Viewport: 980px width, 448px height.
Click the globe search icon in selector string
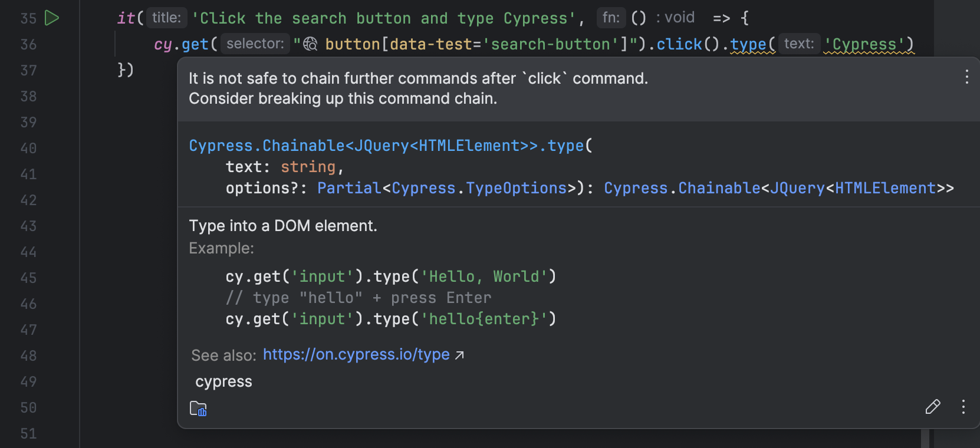310,44
